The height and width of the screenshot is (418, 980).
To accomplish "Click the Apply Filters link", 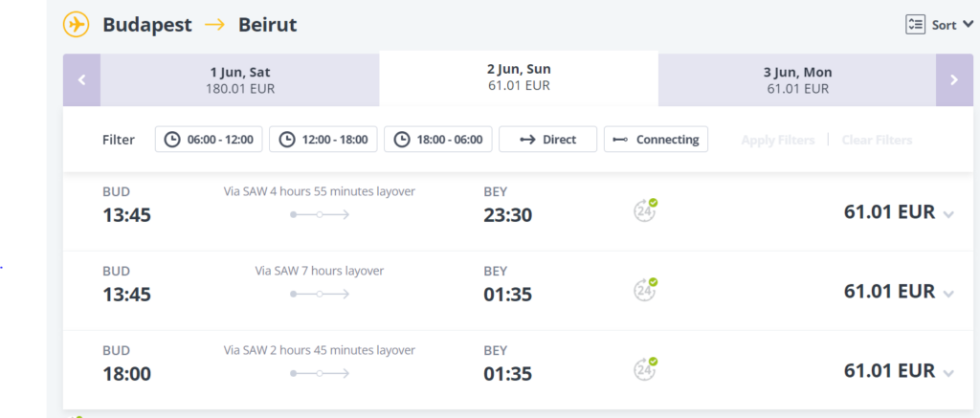I will click(777, 140).
